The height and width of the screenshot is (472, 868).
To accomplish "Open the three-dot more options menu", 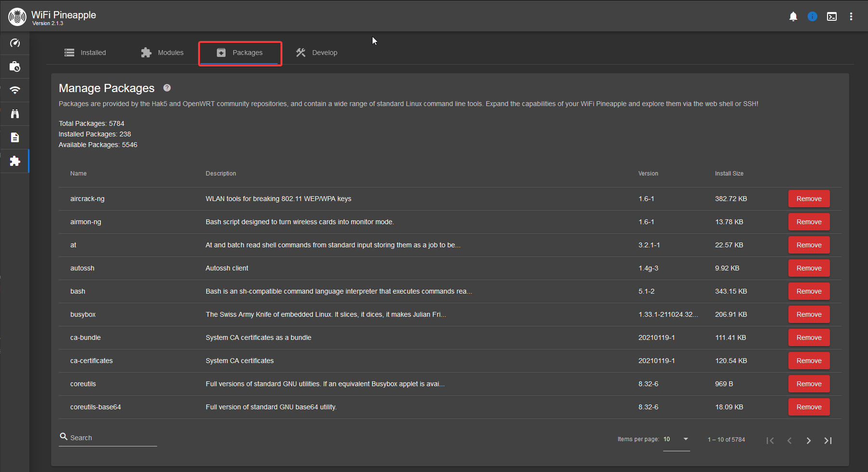I will click(x=851, y=16).
